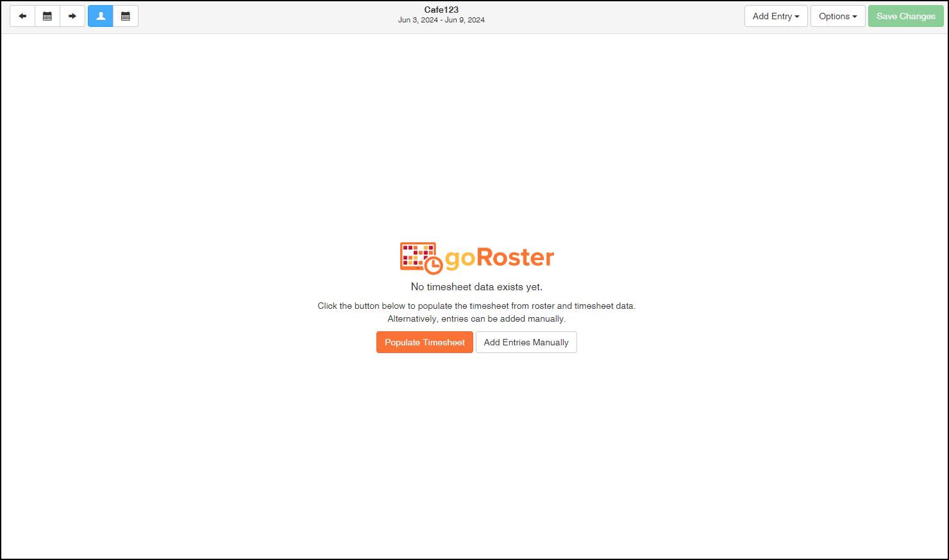Choose Add Entries Manually
Screen dimensions: 949x560
[x=526, y=342]
